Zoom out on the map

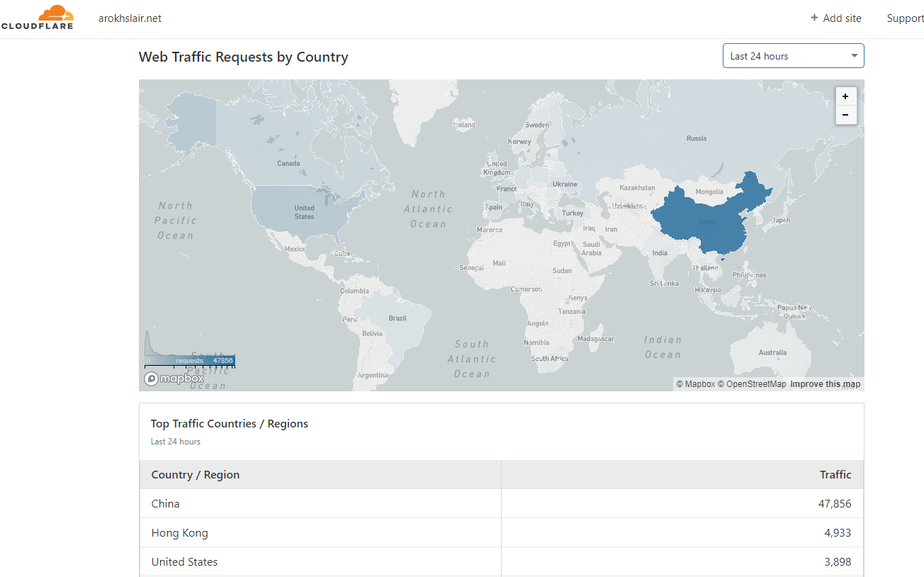click(x=845, y=115)
